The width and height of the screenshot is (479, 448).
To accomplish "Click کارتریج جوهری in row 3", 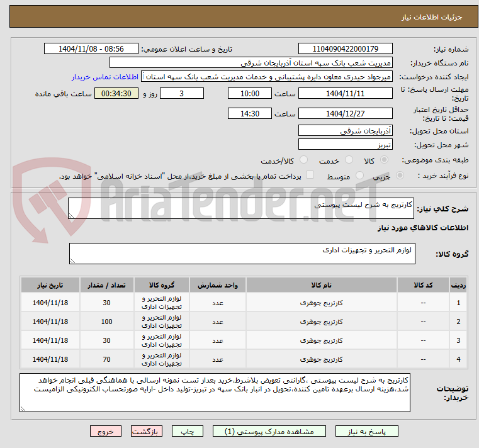I will click(x=321, y=340).
